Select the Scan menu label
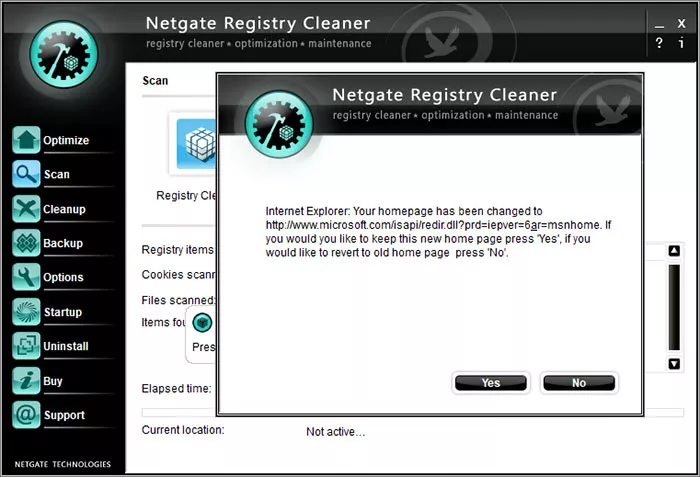The height and width of the screenshot is (477, 700). pos(57,174)
